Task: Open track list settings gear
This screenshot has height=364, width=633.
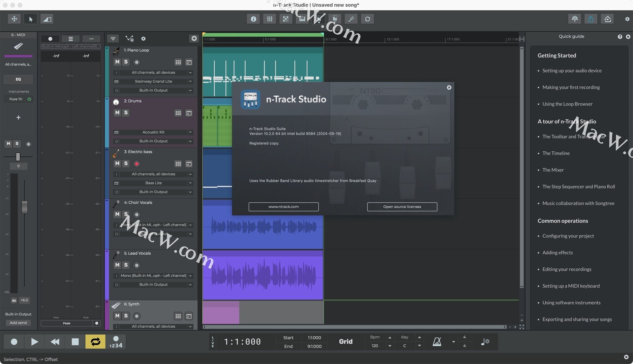Action: click(x=143, y=39)
